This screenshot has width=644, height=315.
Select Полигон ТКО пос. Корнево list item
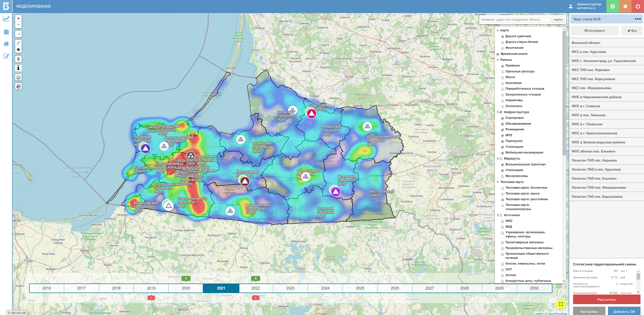[594, 160]
